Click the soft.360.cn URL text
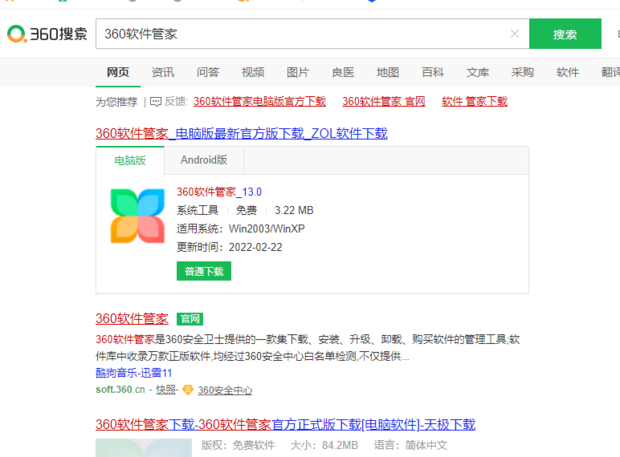 point(121,390)
